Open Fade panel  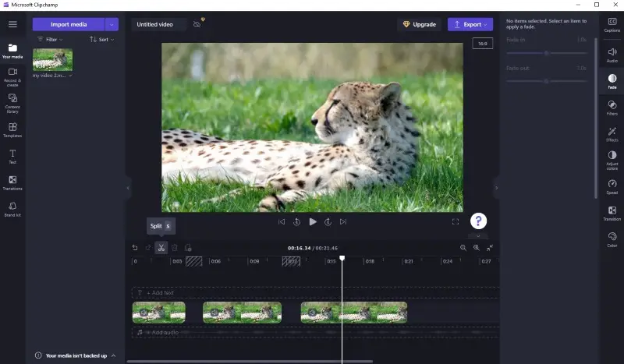pyautogui.click(x=612, y=81)
